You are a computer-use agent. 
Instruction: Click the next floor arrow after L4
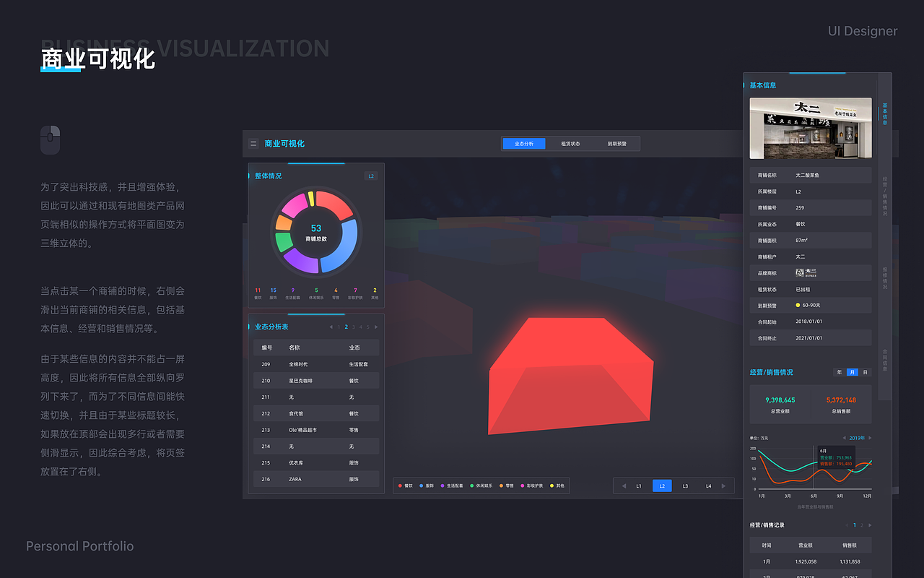tap(724, 486)
